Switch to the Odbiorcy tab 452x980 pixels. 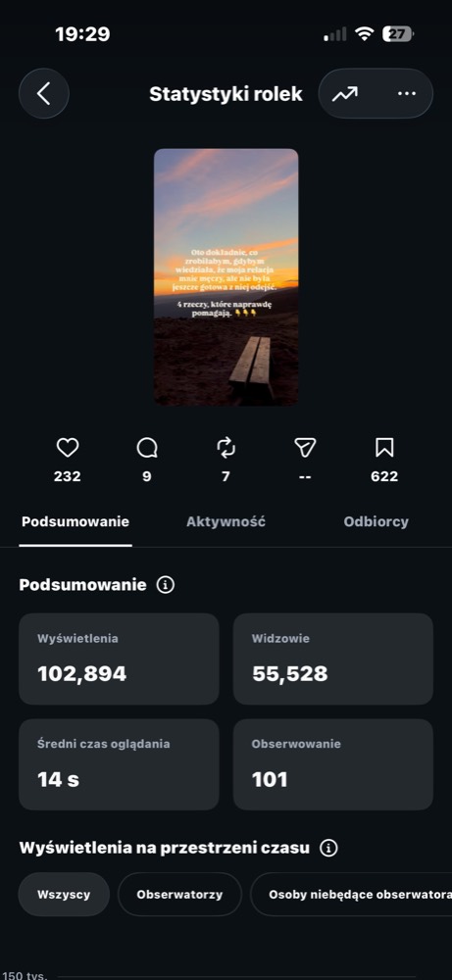coord(376,522)
